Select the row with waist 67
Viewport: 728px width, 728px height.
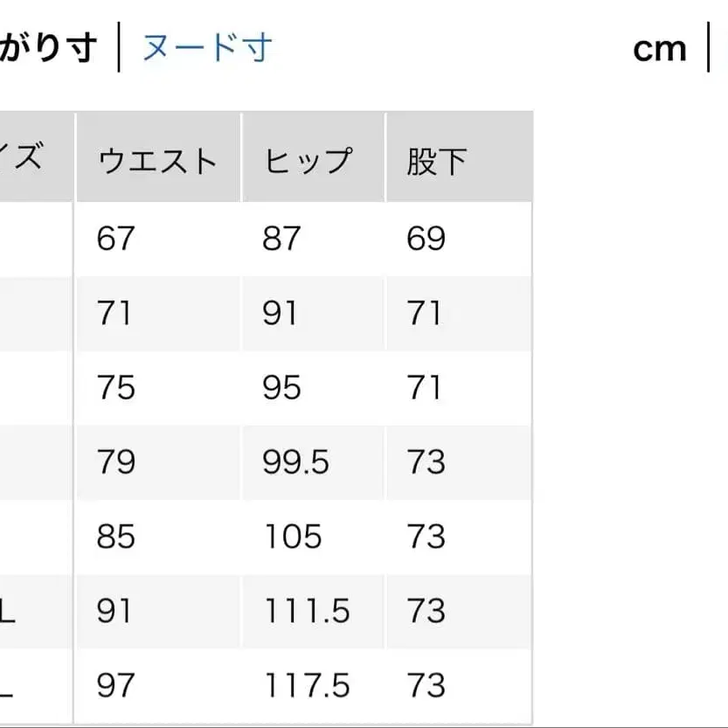pyautogui.click(x=262, y=239)
